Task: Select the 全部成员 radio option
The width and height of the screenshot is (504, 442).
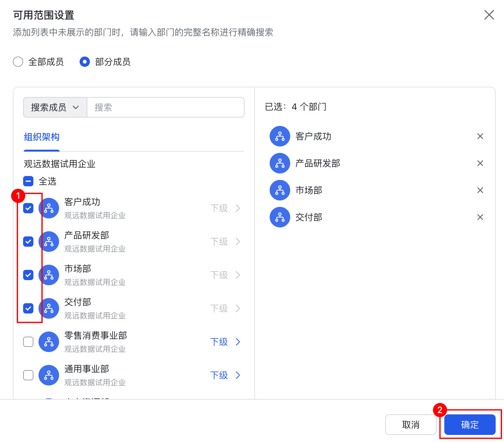Action: pyautogui.click(x=18, y=62)
